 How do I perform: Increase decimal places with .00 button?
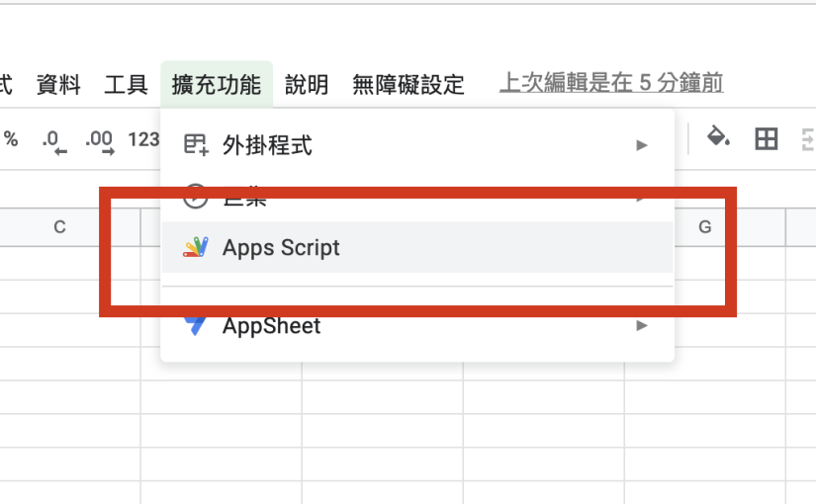99,140
